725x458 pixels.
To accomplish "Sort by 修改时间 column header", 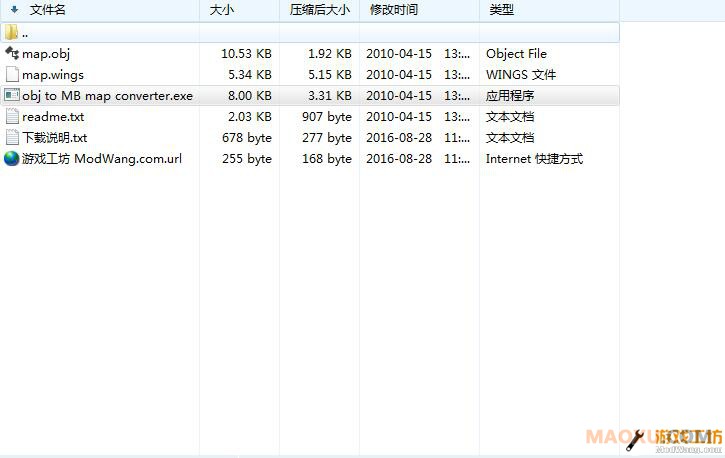I will [x=393, y=10].
